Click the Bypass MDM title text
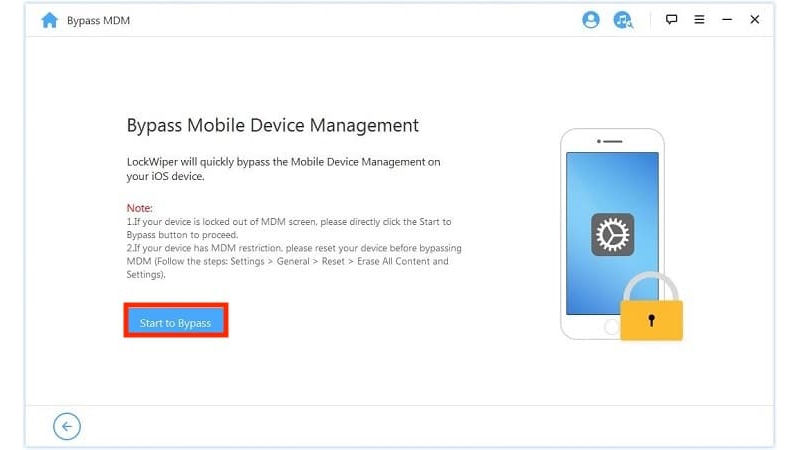This screenshot has height=450, width=800. point(98,20)
